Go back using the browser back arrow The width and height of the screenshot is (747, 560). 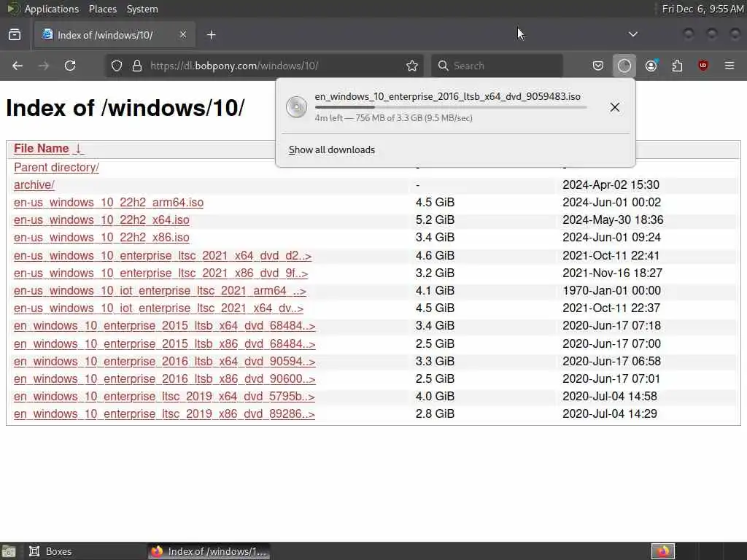[x=18, y=66]
